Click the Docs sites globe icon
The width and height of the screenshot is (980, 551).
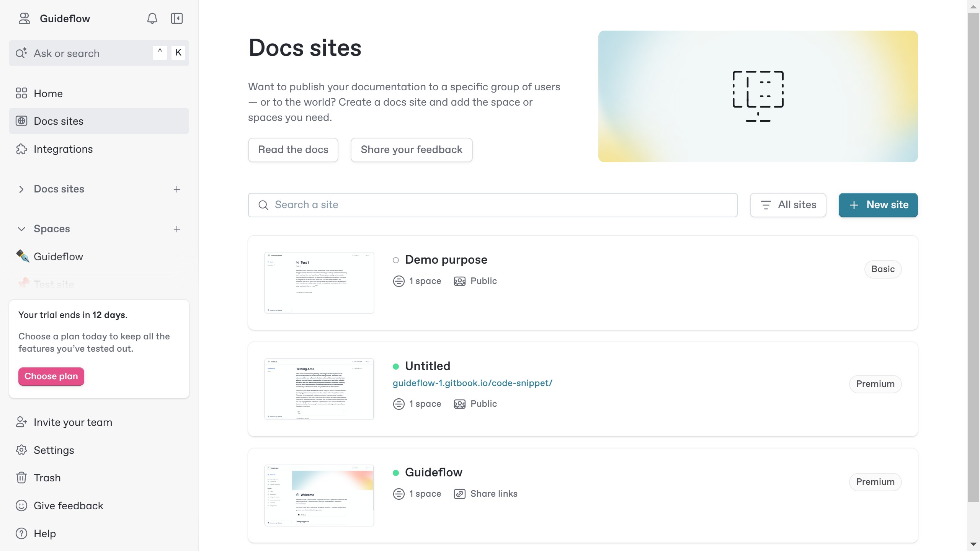(21, 121)
